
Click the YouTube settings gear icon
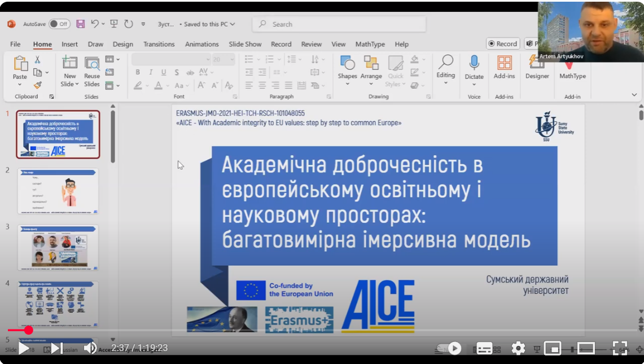click(x=518, y=348)
